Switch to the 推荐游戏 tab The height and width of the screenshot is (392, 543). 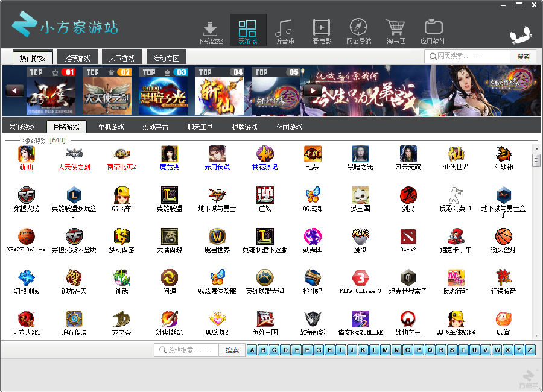point(77,58)
